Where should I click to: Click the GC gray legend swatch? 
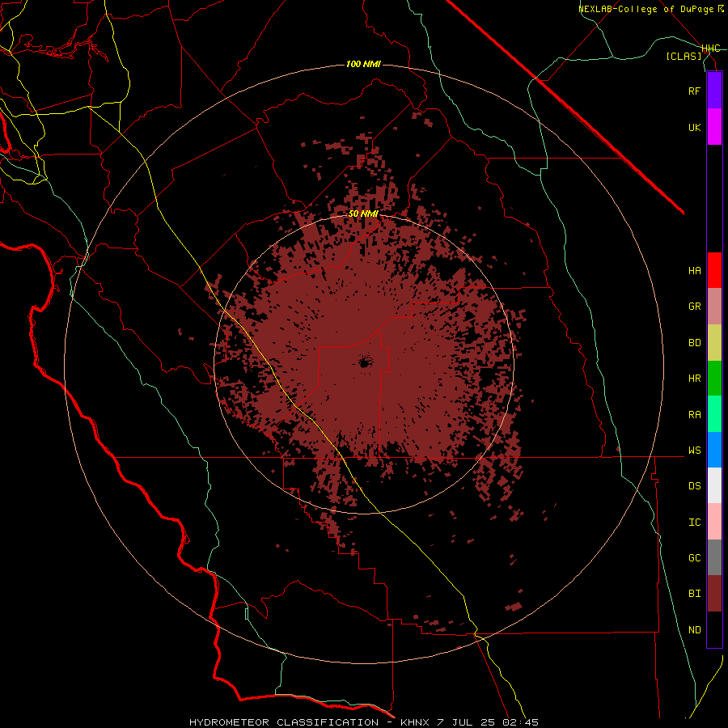pyautogui.click(x=714, y=557)
